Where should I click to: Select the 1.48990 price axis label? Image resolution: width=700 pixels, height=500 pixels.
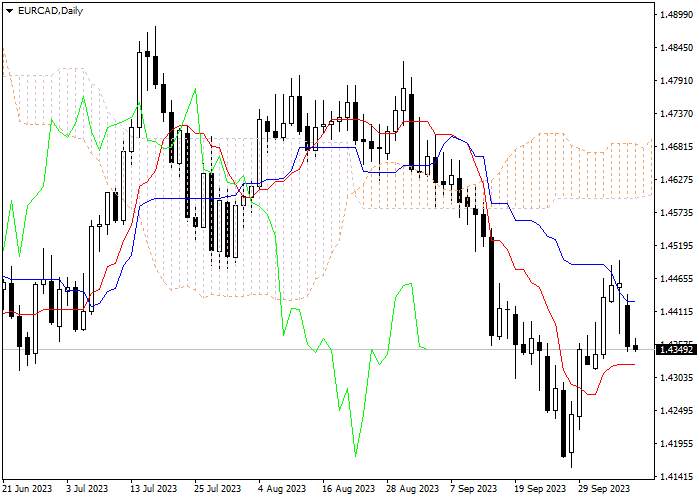pyautogui.click(x=676, y=15)
